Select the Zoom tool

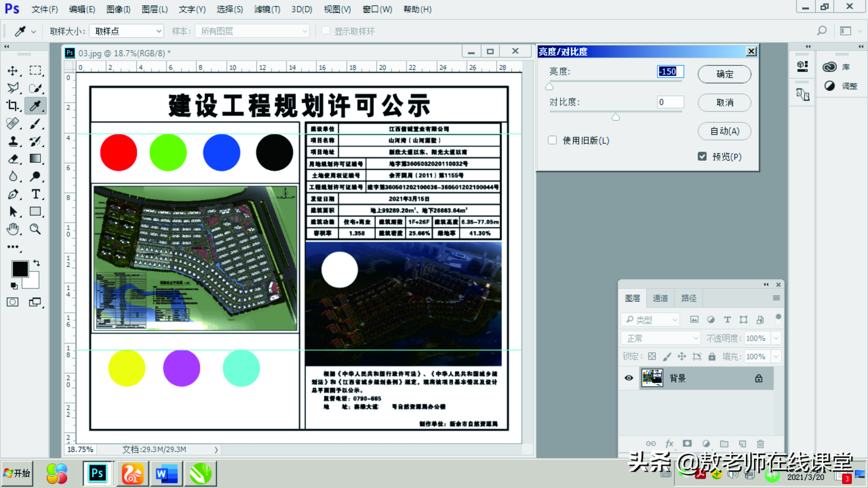36,229
